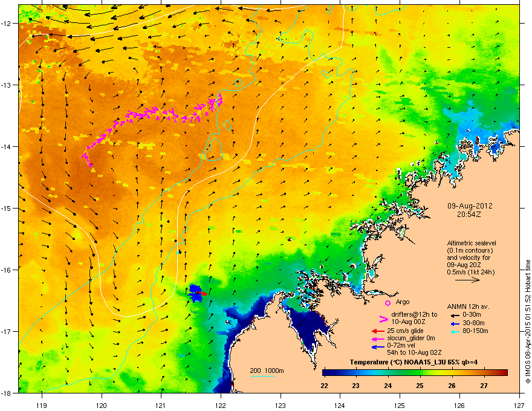Image resolution: width=532 pixels, height=411 pixels.
Task: Click the temperature color bar
Action: [x=415, y=373]
